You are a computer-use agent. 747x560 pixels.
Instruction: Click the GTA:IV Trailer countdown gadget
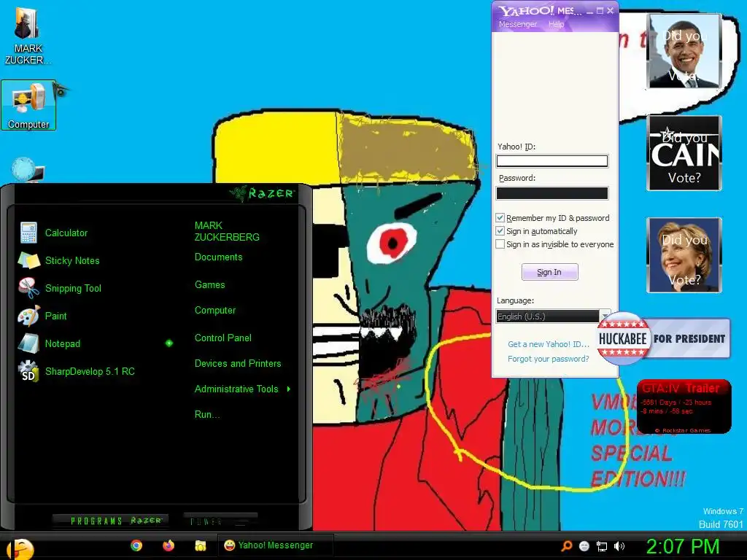(x=684, y=406)
